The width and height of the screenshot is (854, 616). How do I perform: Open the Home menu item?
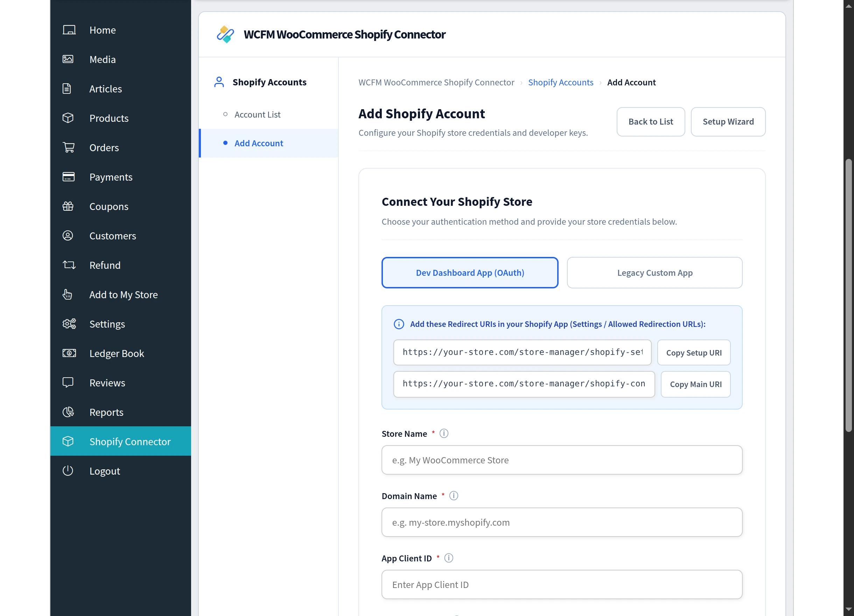tap(120, 30)
